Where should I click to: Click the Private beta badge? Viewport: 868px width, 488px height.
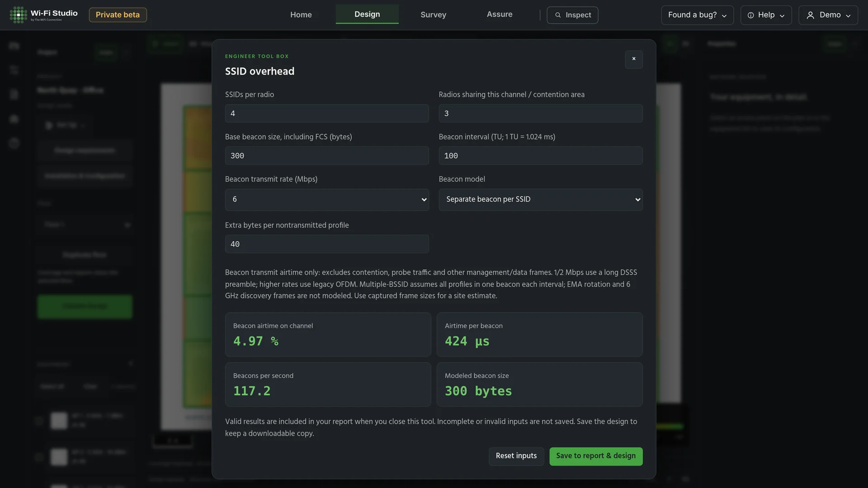tap(118, 15)
